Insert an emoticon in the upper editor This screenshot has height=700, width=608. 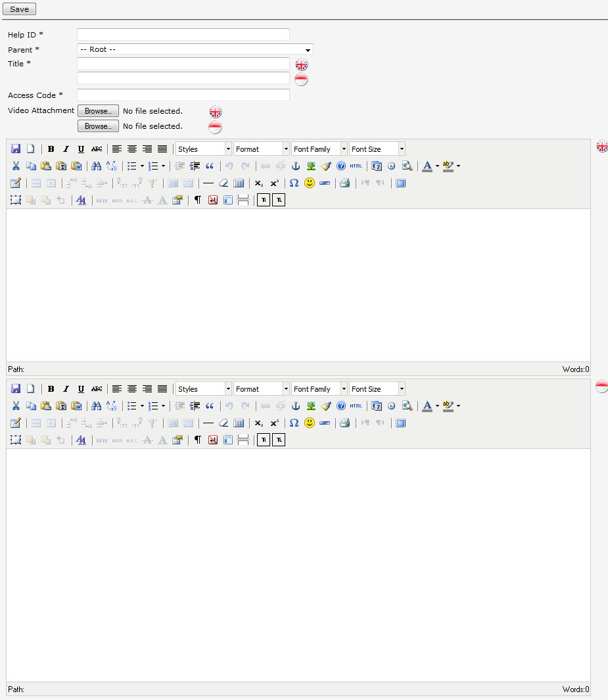[x=310, y=183]
